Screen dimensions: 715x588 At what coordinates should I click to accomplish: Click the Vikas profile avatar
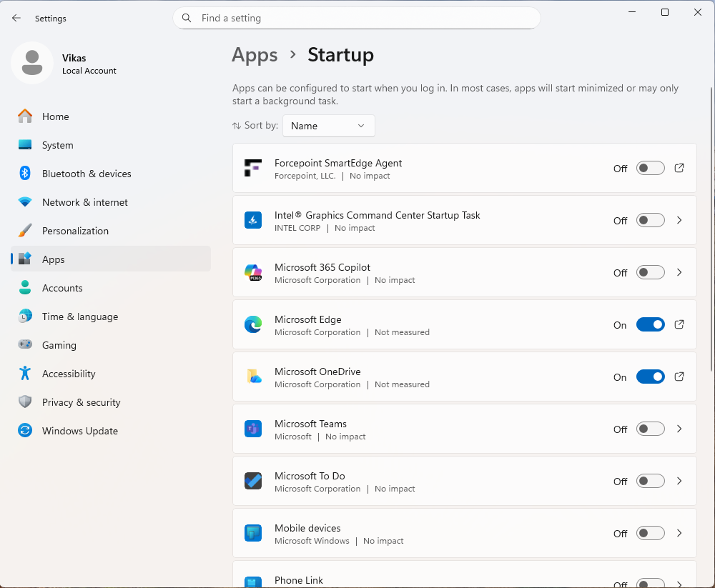click(31, 63)
